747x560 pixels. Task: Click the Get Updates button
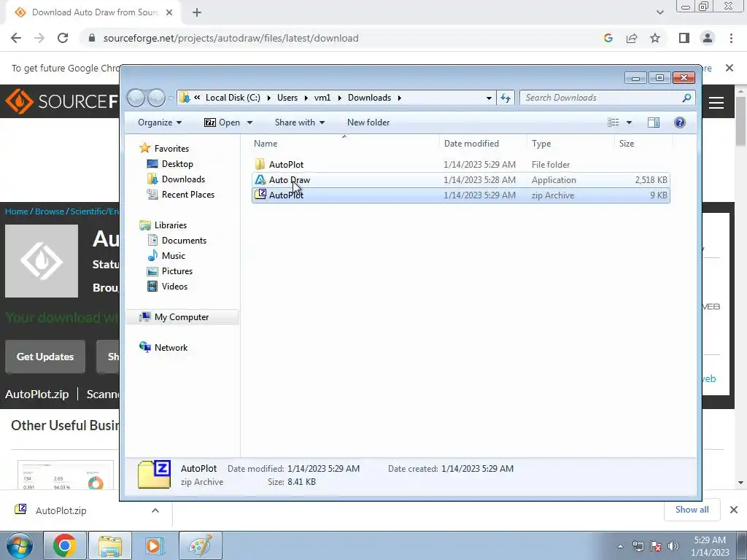(45, 357)
